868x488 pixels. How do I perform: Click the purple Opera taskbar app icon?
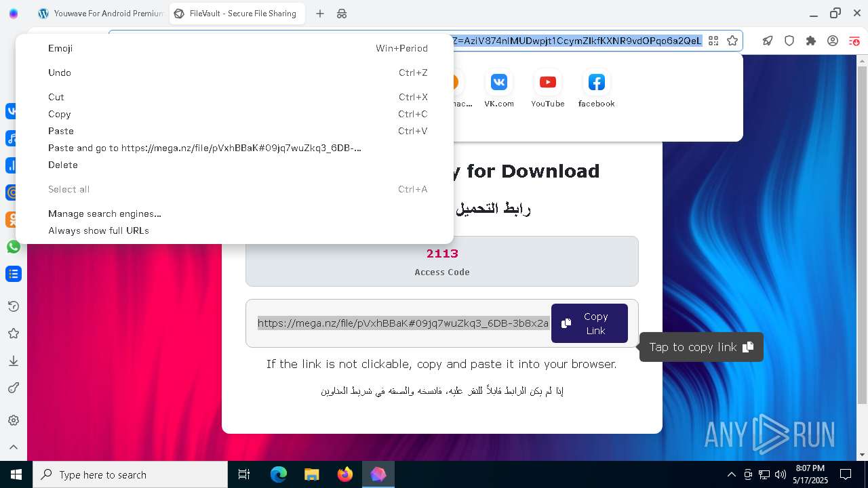378,474
